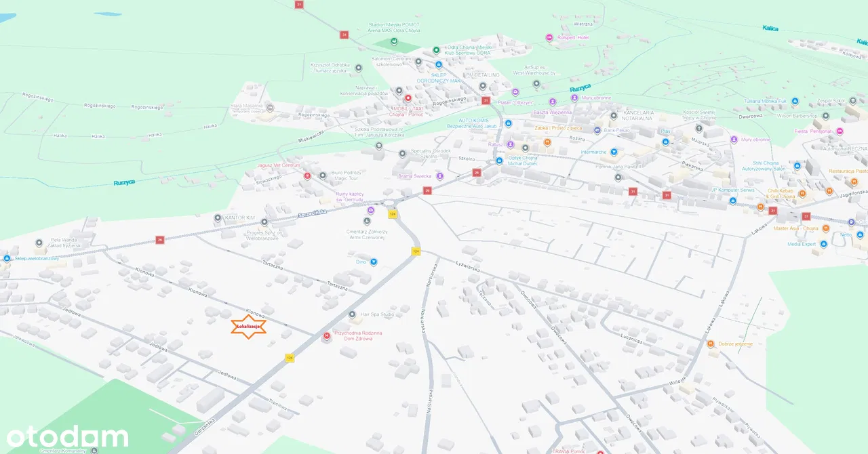
Task: Select the Hair Spa Studio pin
Action: [x=352, y=314]
